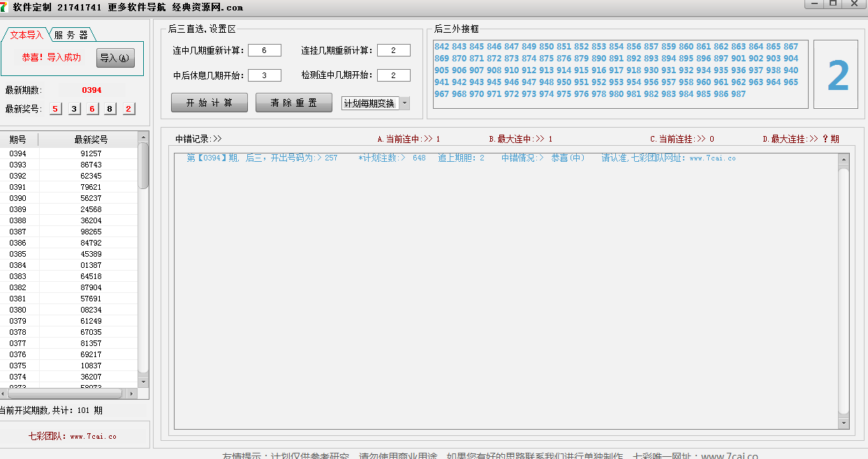Screen dimensions: 868x459
Task: Select row 0391 with number 79621
Action: pos(68,187)
